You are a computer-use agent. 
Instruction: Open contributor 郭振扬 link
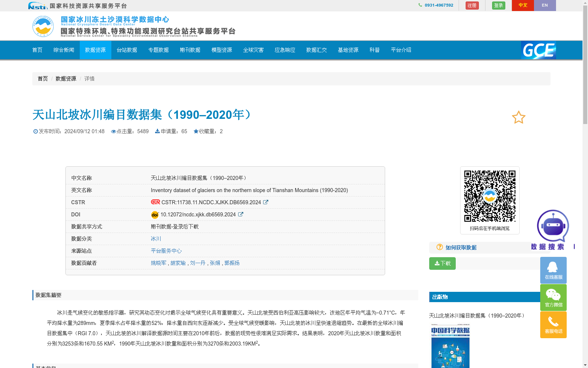pos(232,263)
